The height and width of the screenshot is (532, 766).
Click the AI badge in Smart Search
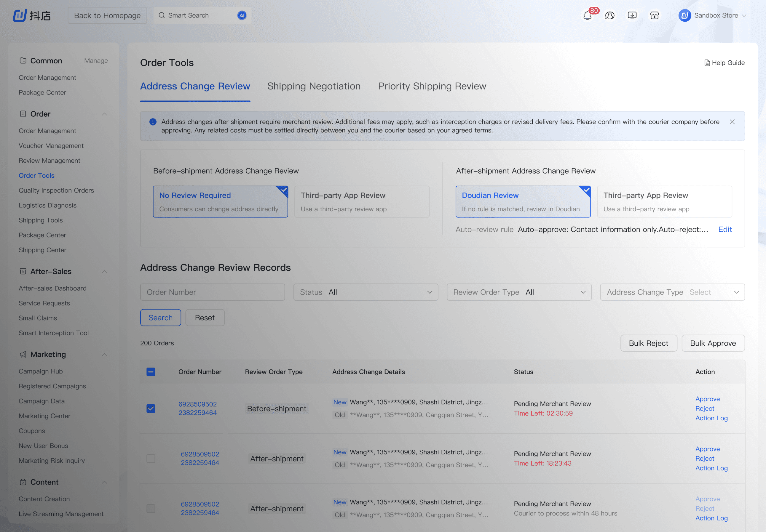(x=242, y=15)
